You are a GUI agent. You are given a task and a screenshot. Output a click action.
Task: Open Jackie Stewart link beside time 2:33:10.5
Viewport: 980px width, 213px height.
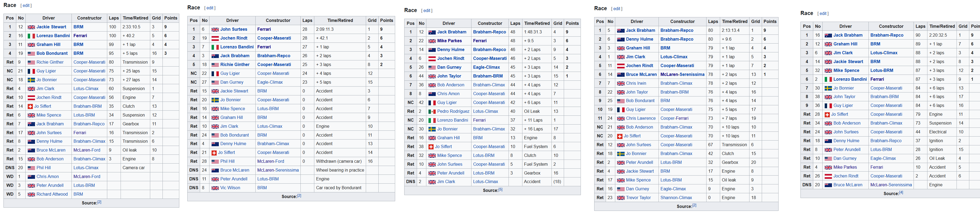click(51, 27)
